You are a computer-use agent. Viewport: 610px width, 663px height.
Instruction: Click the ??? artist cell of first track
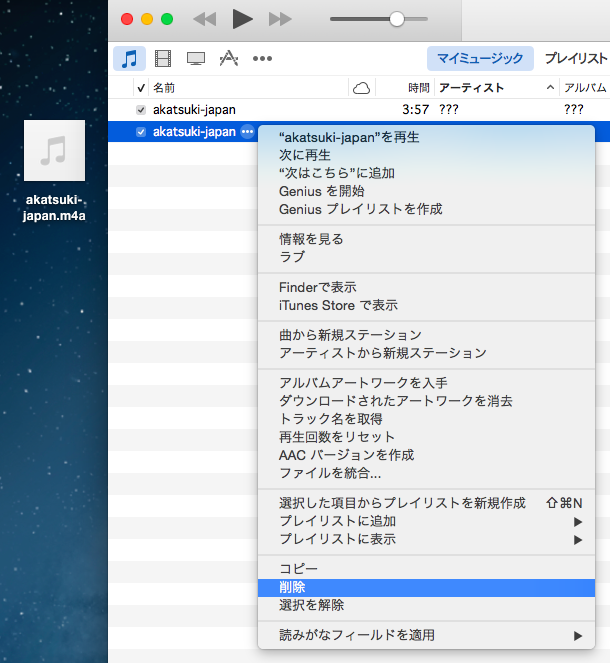449,110
